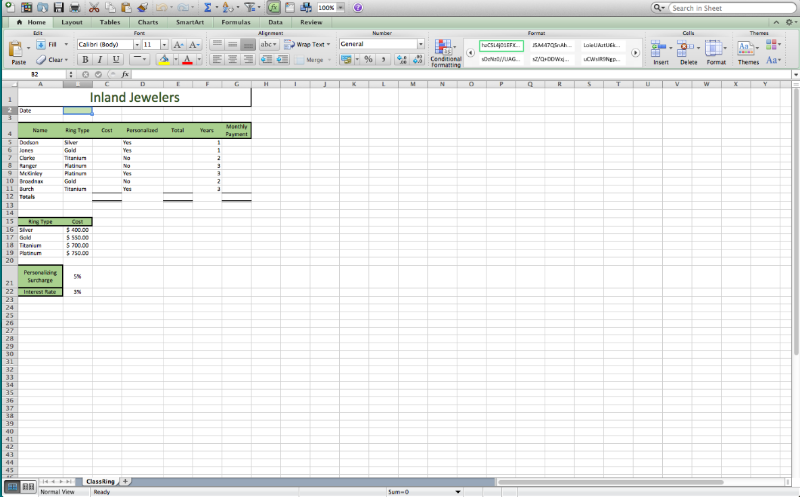Increase decimal places
The height and width of the screenshot is (497, 800).
point(402,59)
